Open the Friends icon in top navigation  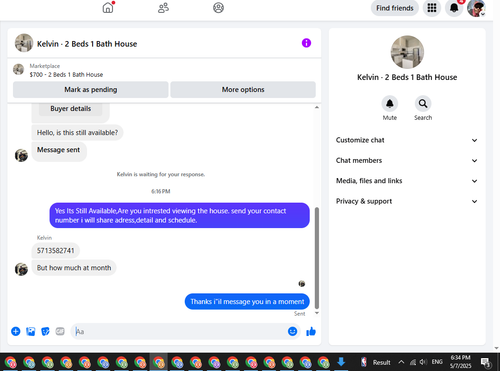pos(163,8)
